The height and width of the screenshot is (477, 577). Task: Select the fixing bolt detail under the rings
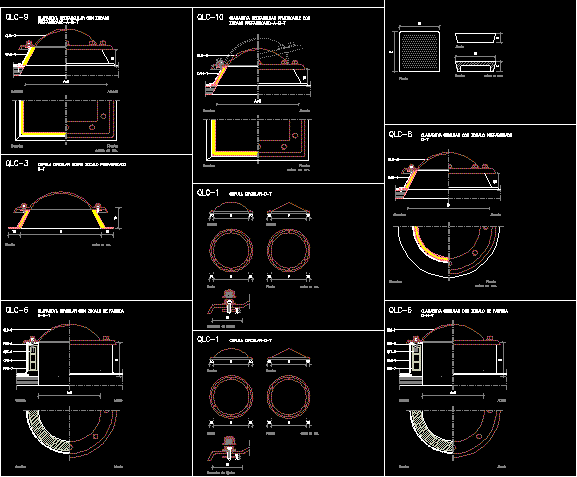[x=229, y=303]
